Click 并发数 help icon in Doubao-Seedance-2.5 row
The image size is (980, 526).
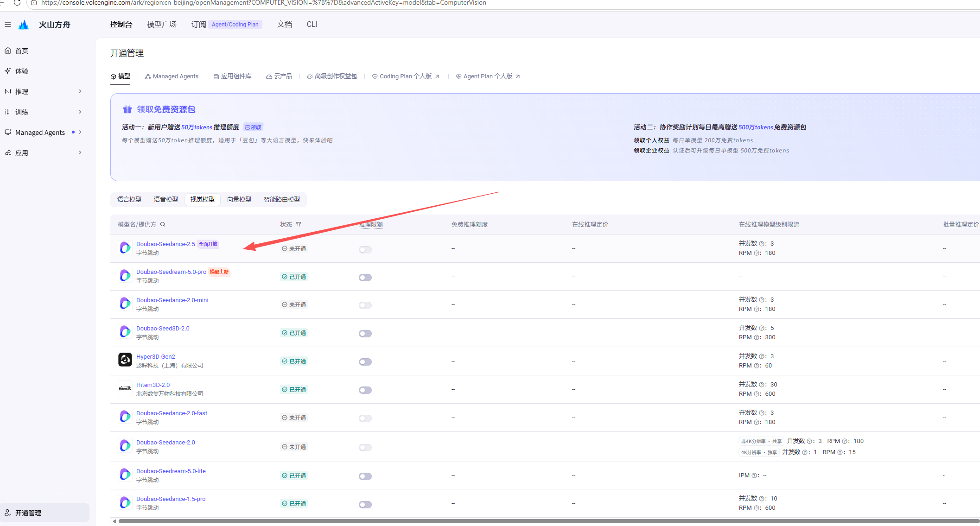pos(761,244)
